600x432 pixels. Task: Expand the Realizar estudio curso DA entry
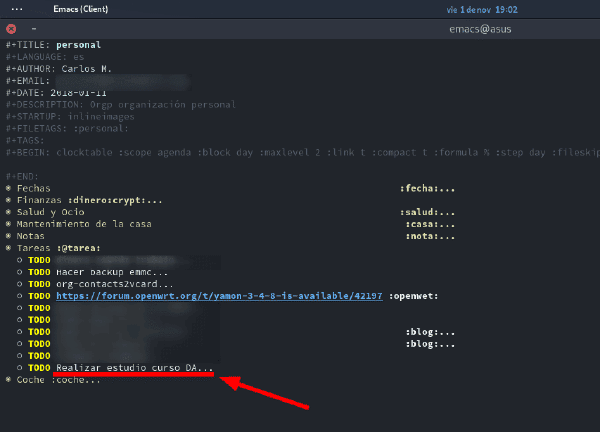(134, 368)
